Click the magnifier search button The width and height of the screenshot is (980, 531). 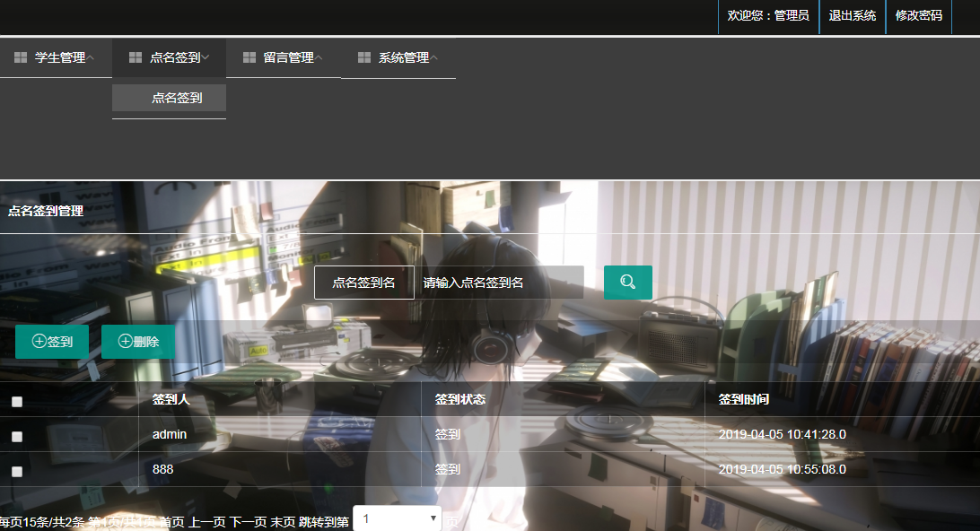point(628,283)
